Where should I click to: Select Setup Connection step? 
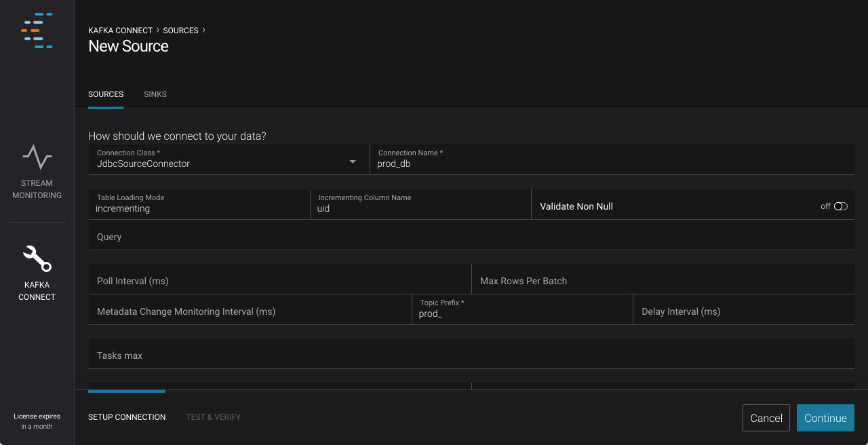coord(127,417)
